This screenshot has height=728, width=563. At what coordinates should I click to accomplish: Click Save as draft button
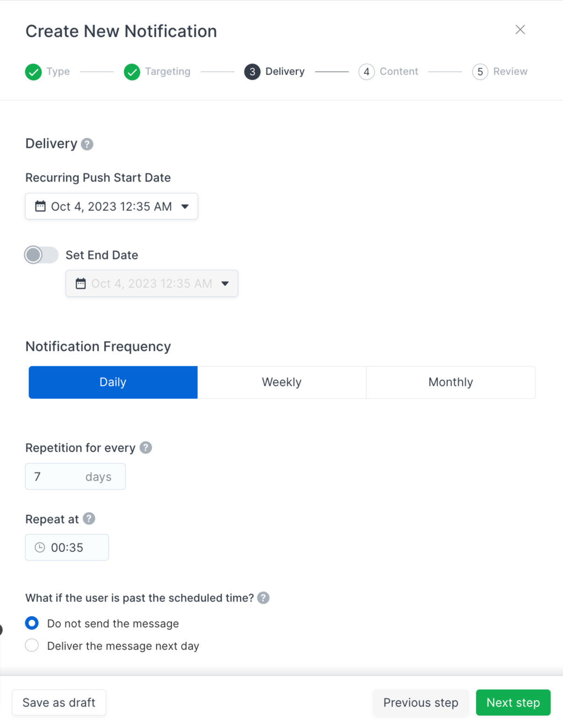click(59, 703)
